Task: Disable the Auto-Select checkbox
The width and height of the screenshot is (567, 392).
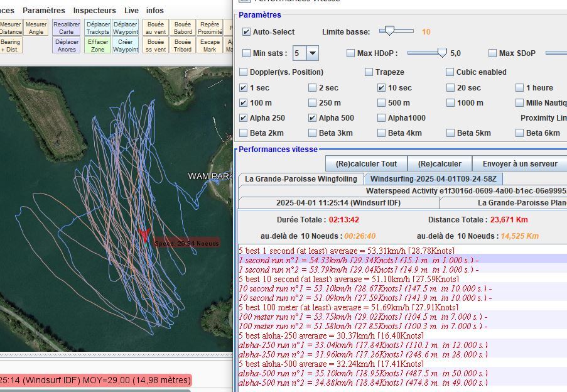Action: tap(247, 32)
